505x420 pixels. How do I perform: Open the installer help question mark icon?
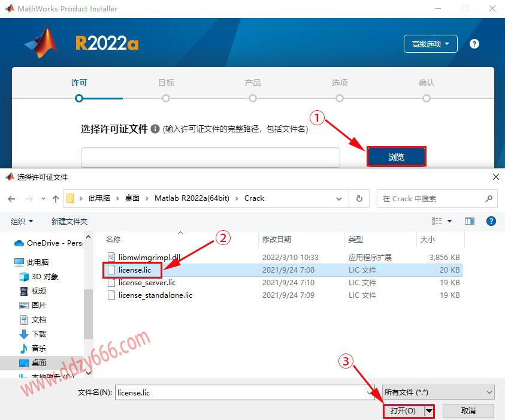(x=474, y=44)
